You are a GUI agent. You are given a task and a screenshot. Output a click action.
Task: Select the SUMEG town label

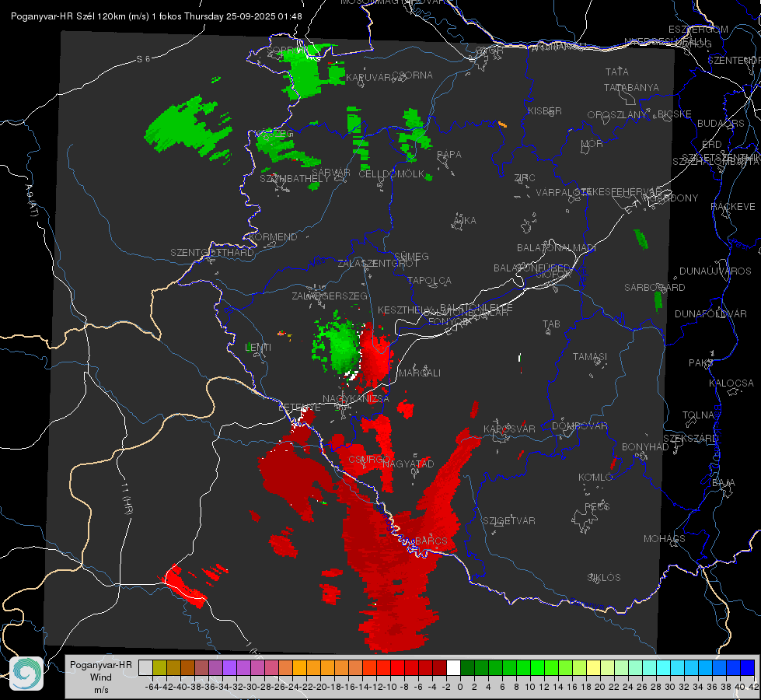[x=411, y=256]
